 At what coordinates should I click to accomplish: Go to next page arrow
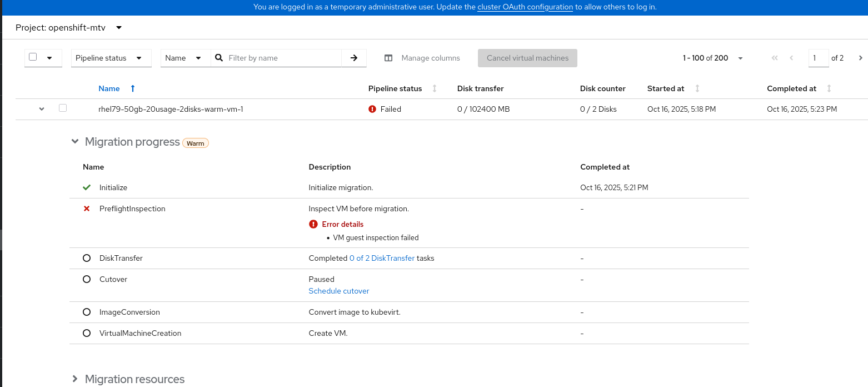tap(860, 58)
